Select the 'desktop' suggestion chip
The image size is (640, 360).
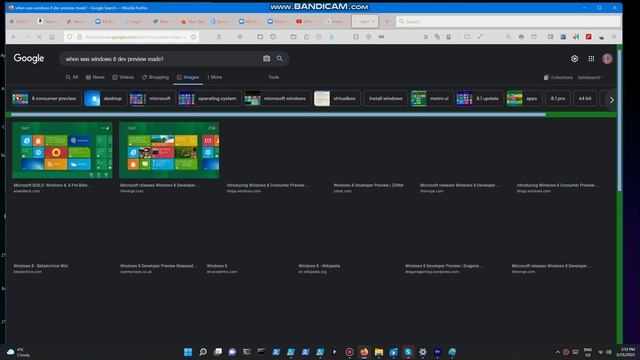(x=104, y=99)
